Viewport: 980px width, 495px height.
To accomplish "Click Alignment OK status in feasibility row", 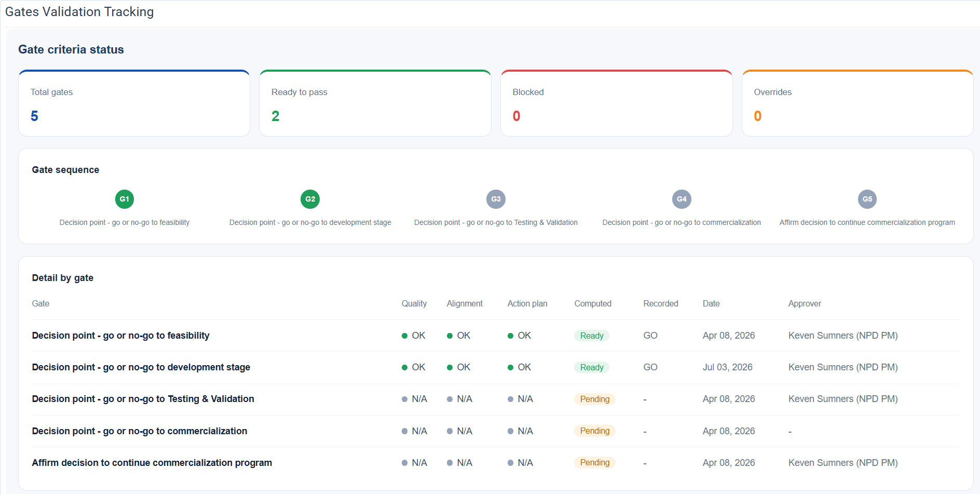I will (x=459, y=336).
